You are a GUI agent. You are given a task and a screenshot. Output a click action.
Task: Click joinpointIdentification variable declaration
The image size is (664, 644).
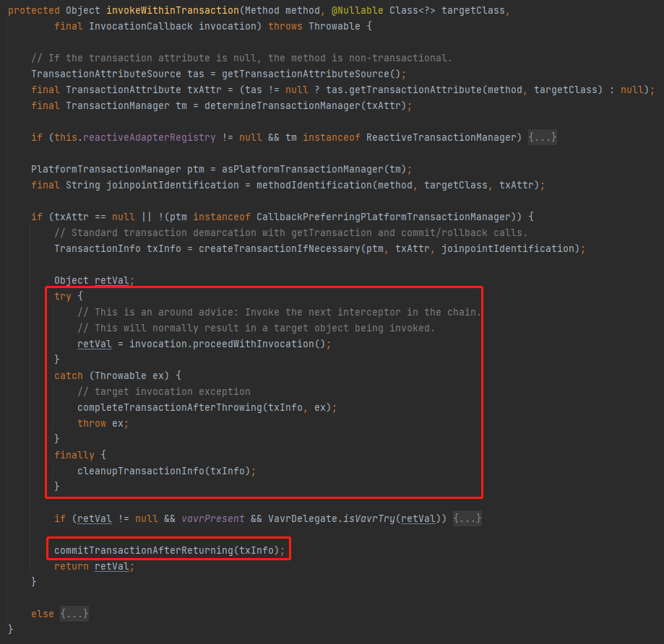[x=173, y=186]
